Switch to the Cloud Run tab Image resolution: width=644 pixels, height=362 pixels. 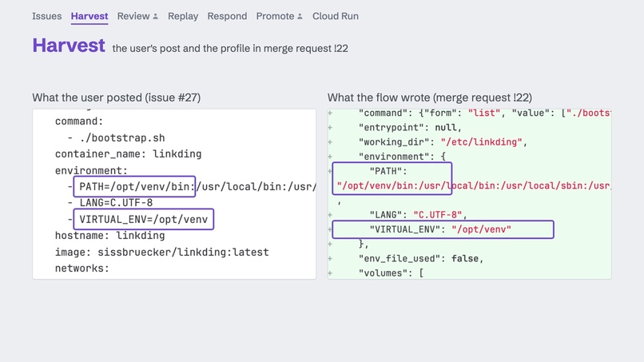tap(335, 16)
